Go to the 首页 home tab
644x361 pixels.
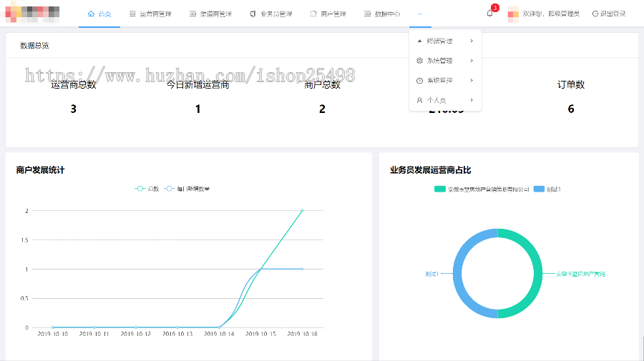pos(99,14)
